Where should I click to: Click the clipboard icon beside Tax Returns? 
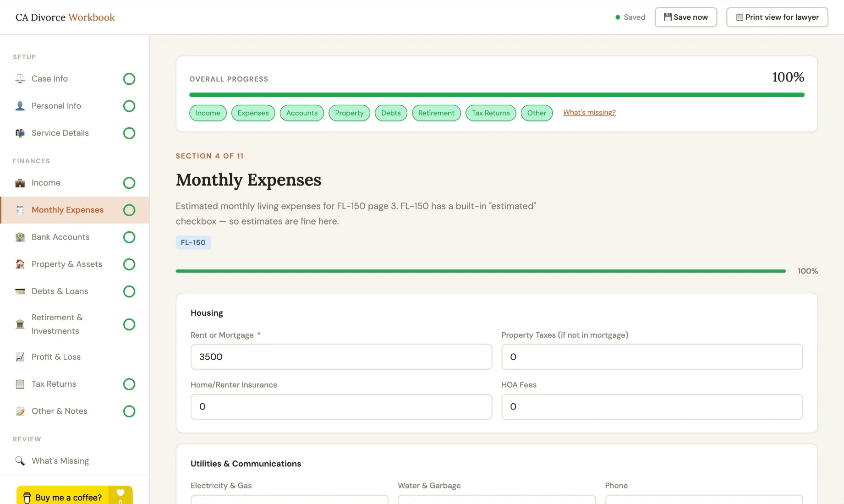point(20,384)
